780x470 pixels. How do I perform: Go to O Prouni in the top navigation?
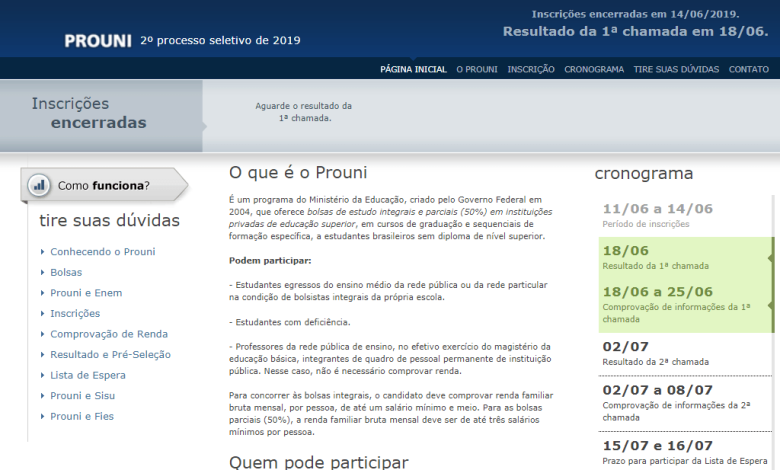(x=477, y=69)
